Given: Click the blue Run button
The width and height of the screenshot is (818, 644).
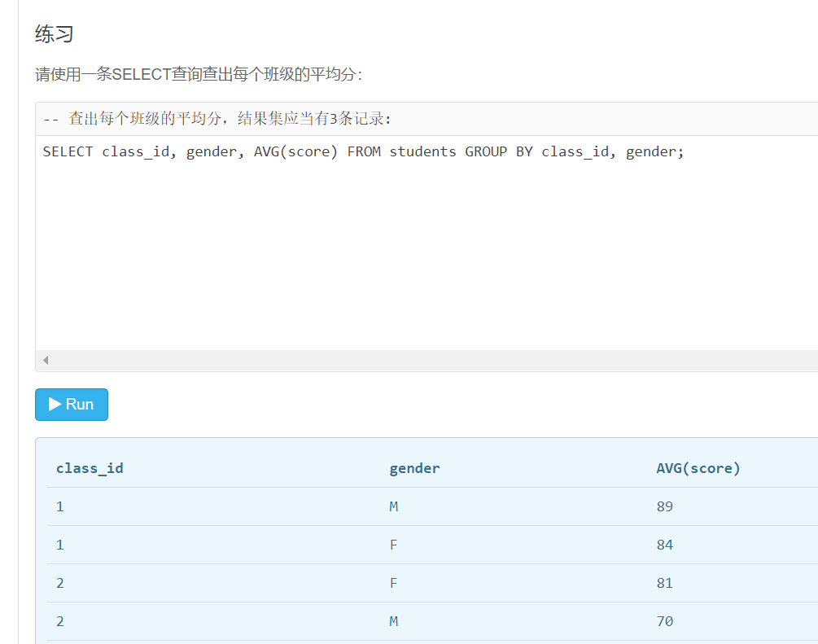Looking at the screenshot, I should [x=72, y=405].
